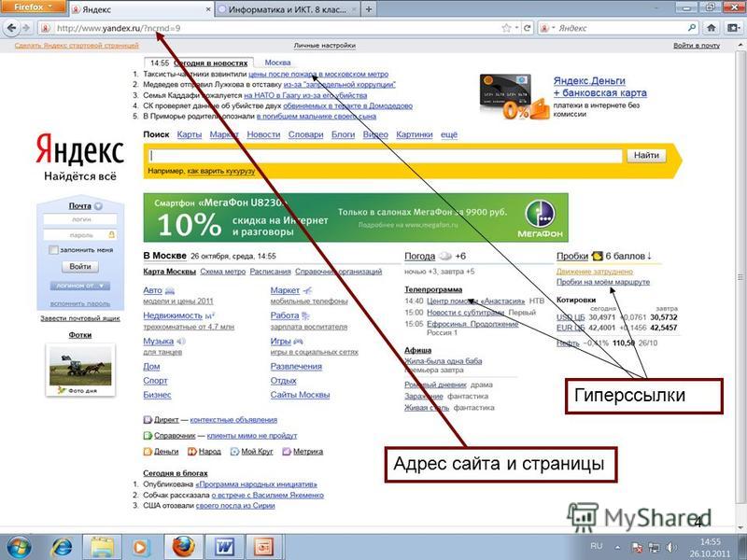Click 'Сделать Яндекс стартовой страницей' link
The height and width of the screenshot is (560, 747).
pos(77,46)
